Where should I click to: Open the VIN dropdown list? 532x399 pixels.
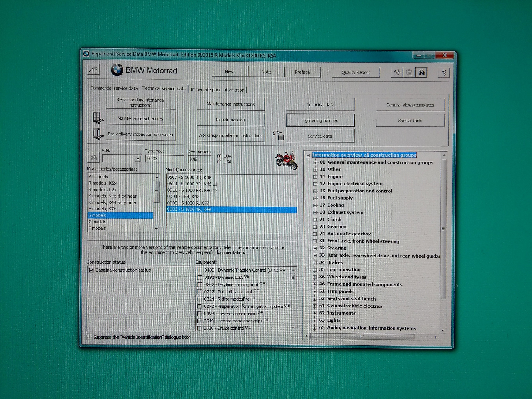pos(138,158)
